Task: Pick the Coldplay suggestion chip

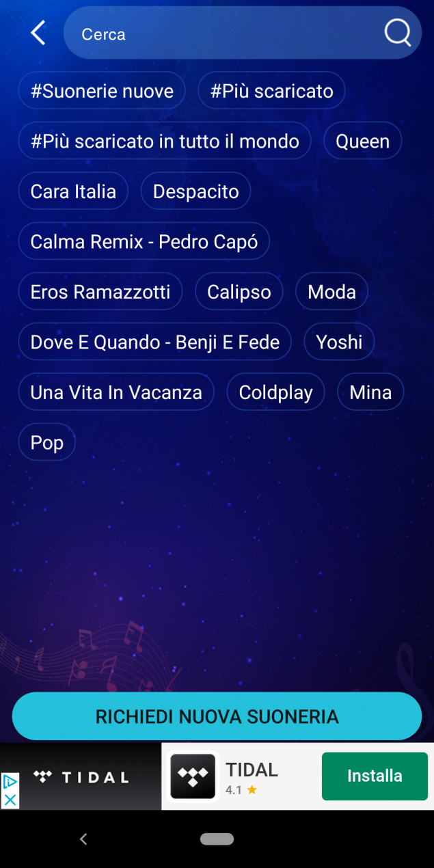Action: pyautogui.click(x=275, y=392)
